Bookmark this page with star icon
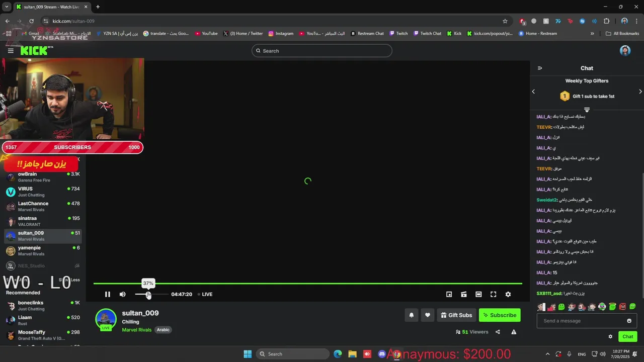This screenshot has width=644, height=362. [x=505, y=21]
